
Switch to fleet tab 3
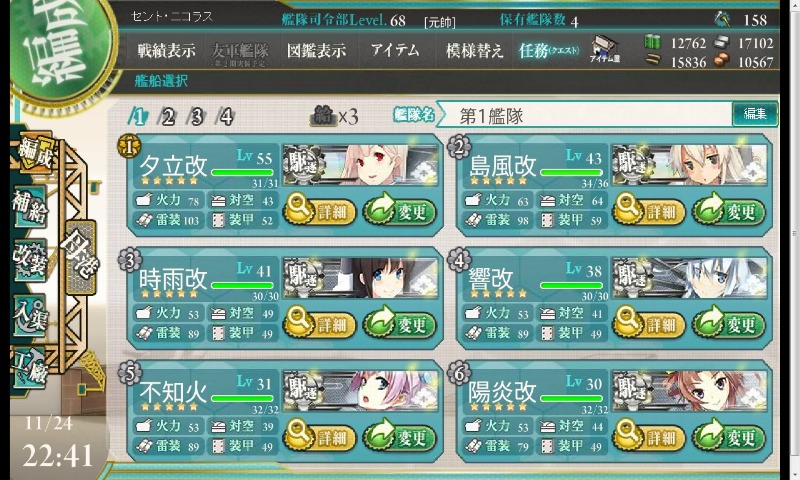pos(196,117)
